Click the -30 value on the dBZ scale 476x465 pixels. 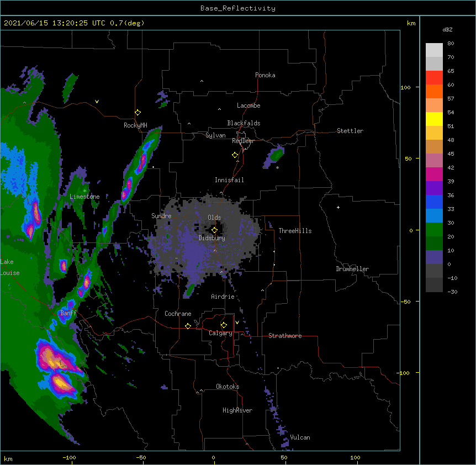pyautogui.click(x=452, y=292)
